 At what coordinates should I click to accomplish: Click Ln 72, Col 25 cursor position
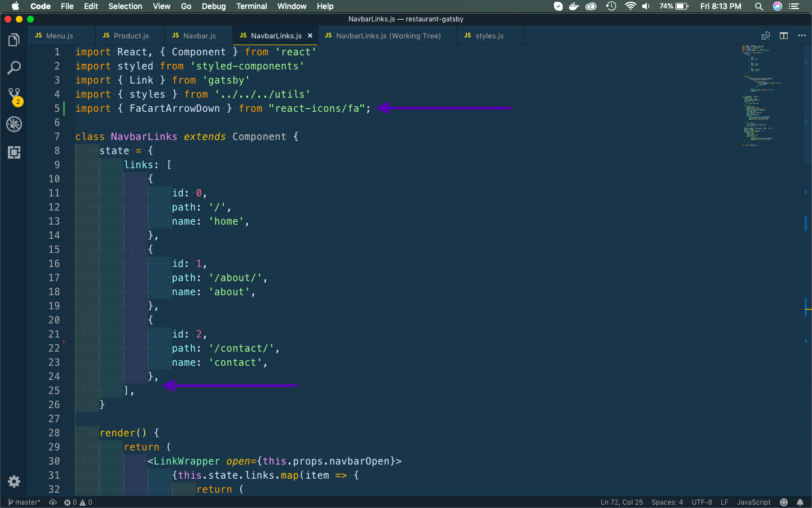coord(621,502)
